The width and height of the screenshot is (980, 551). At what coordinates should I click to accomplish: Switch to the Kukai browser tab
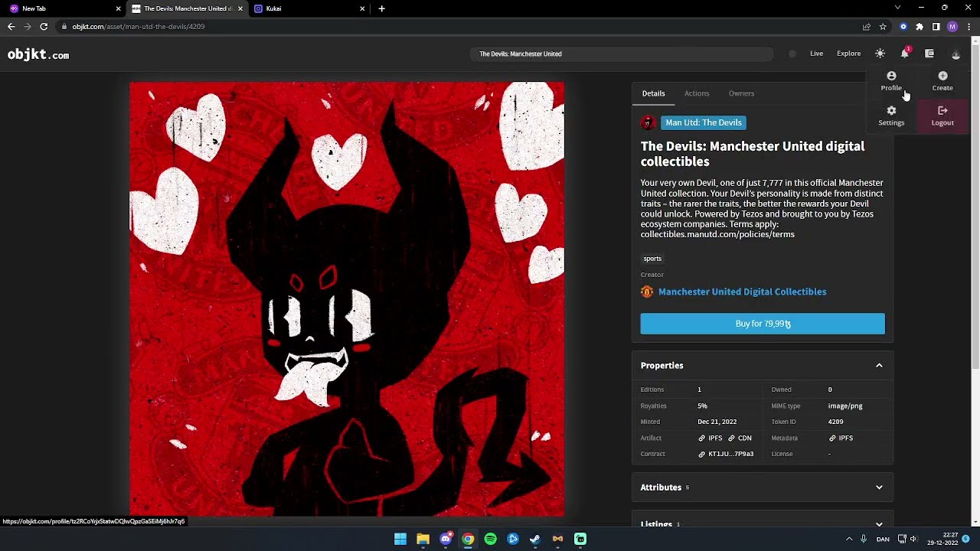pos(309,8)
